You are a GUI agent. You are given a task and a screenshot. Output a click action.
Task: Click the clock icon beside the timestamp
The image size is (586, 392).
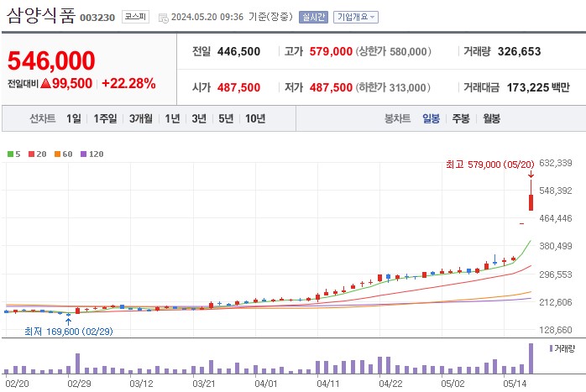tap(163, 17)
